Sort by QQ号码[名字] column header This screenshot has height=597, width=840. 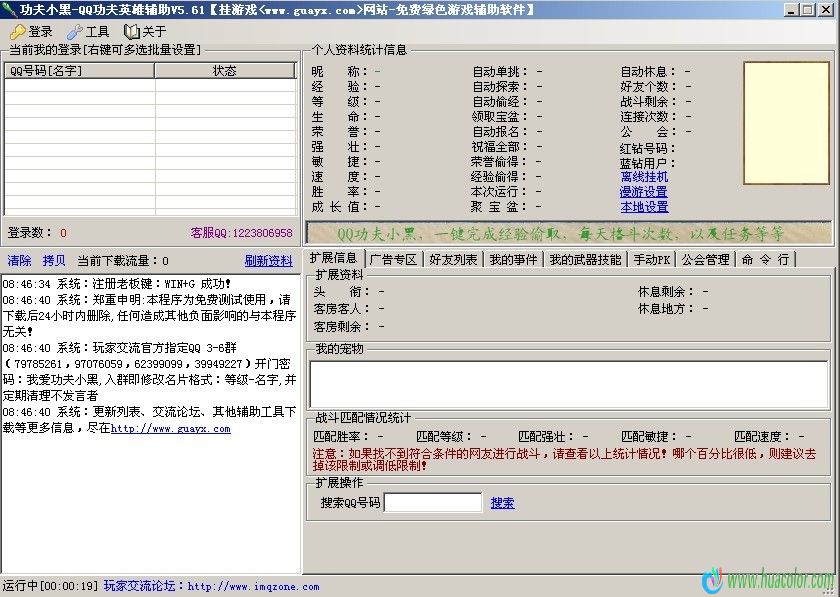coord(79,71)
